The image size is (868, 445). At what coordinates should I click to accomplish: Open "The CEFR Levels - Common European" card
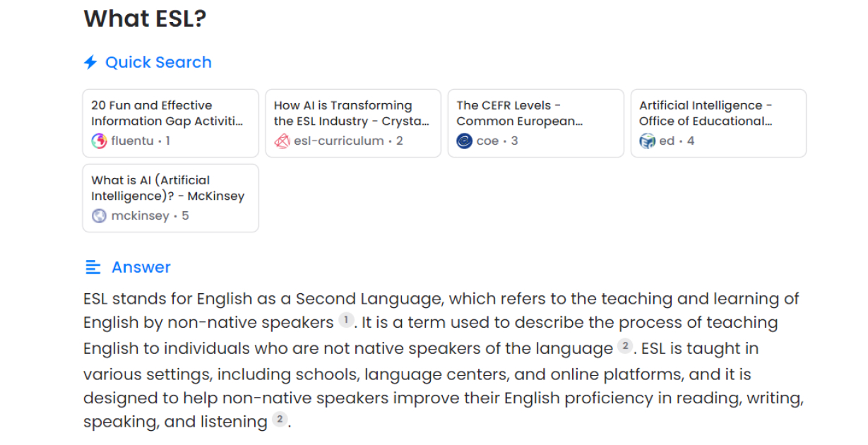535,113
